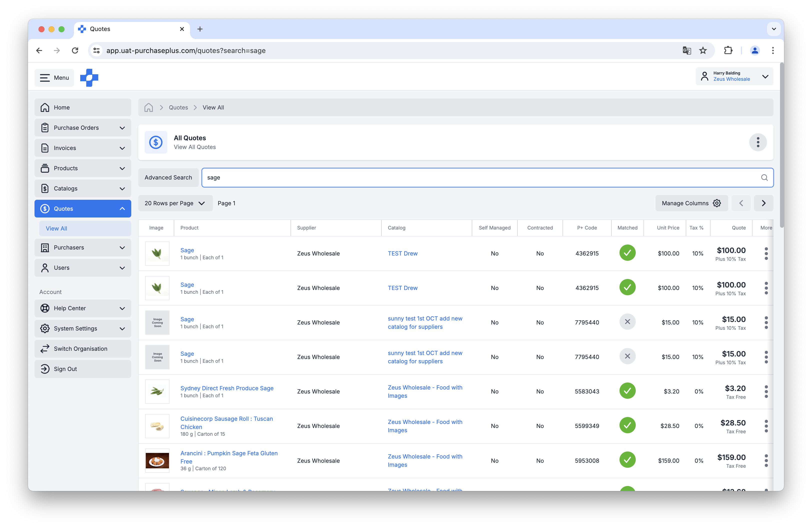Open Arancini Pumpkin Sage Feta link
Viewport: 812px width, 528px height.
click(x=229, y=457)
